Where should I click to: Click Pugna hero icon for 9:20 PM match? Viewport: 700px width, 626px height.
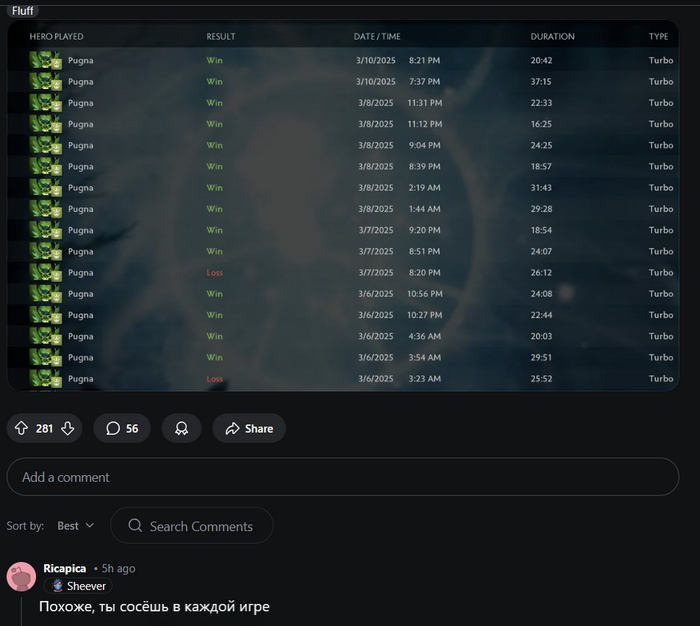coord(46,230)
